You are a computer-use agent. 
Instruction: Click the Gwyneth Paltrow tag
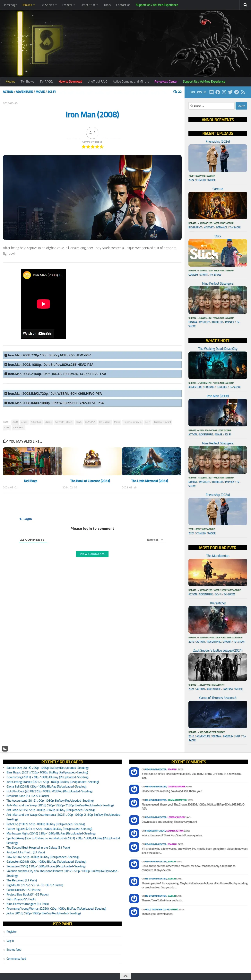(64, 422)
